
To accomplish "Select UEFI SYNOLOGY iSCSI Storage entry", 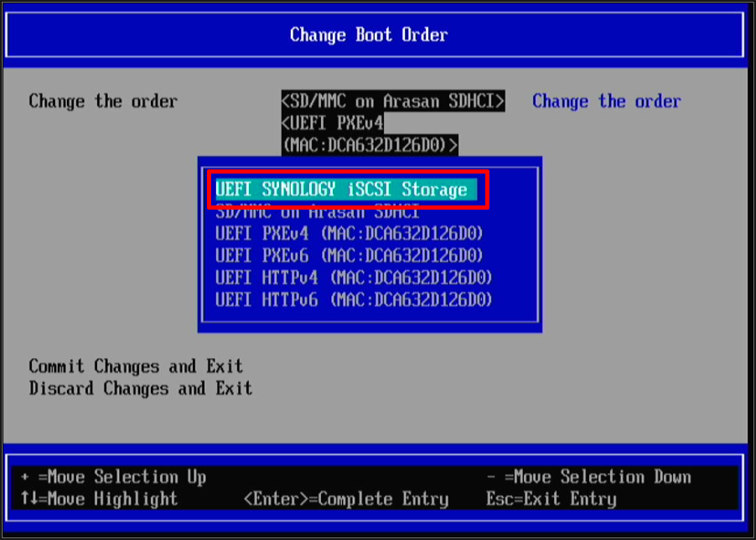I will (x=346, y=189).
